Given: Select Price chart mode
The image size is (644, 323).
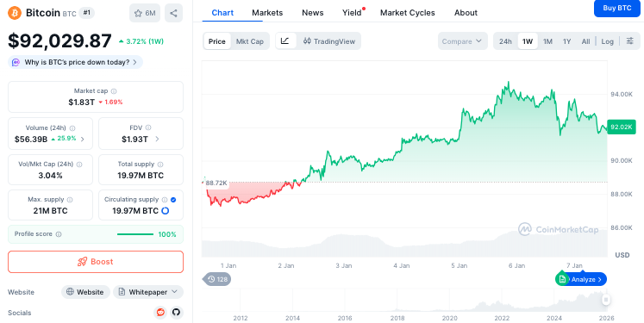Looking at the screenshot, I should point(217,41).
